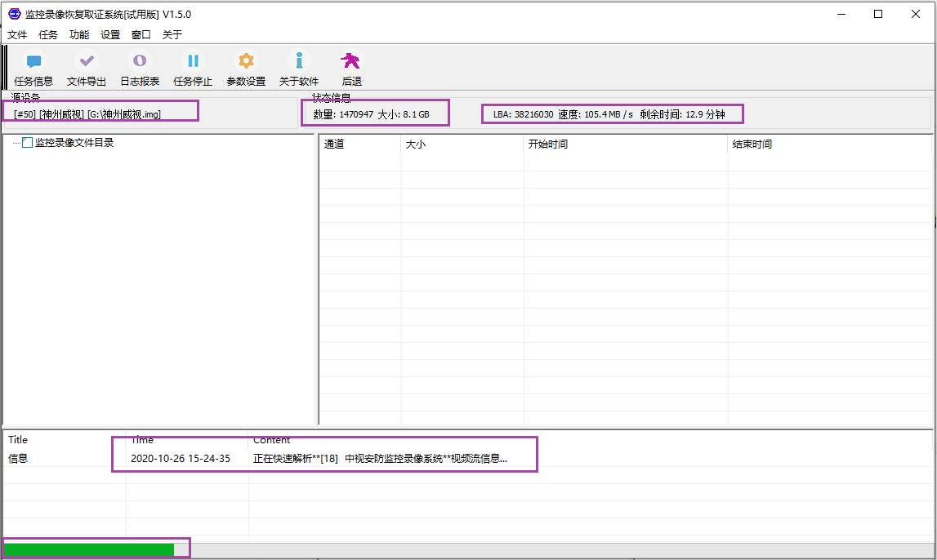The image size is (937, 560).
Task: Open the 设置 menu
Action: point(110,35)
